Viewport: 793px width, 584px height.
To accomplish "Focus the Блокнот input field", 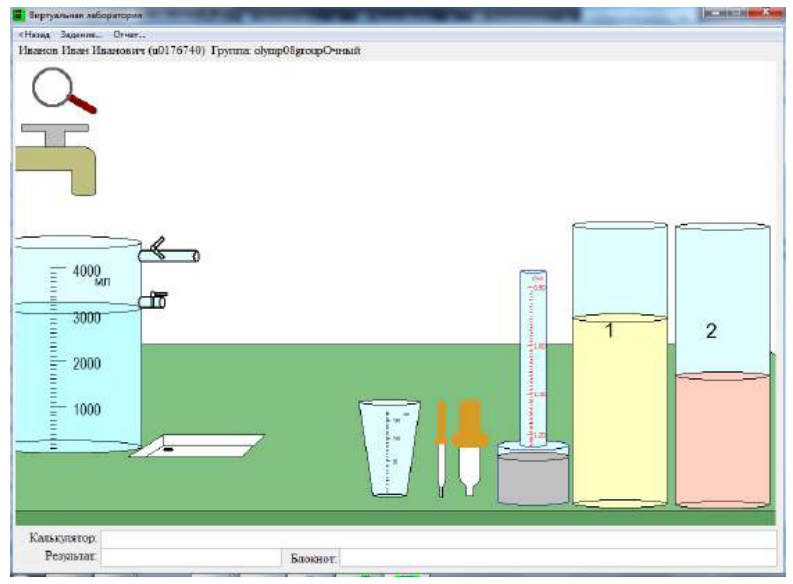I will point(558,558).
